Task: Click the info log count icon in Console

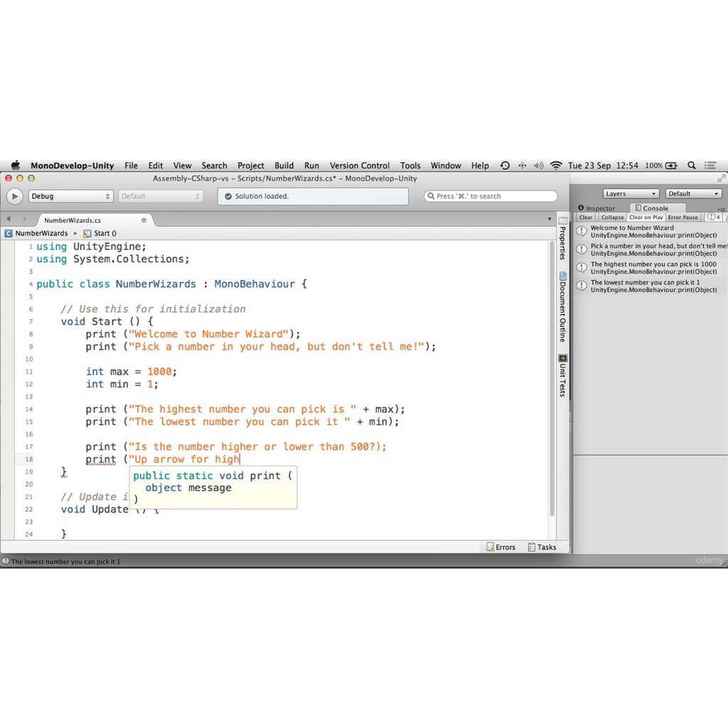Action: [713, 218]
